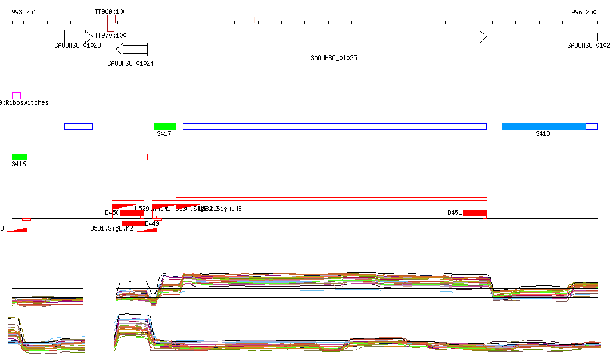The height and width of the screenshot is (364, 610).
Task: Select the U531.SigB.M2 promoter label
Action: tap(111, 228)
